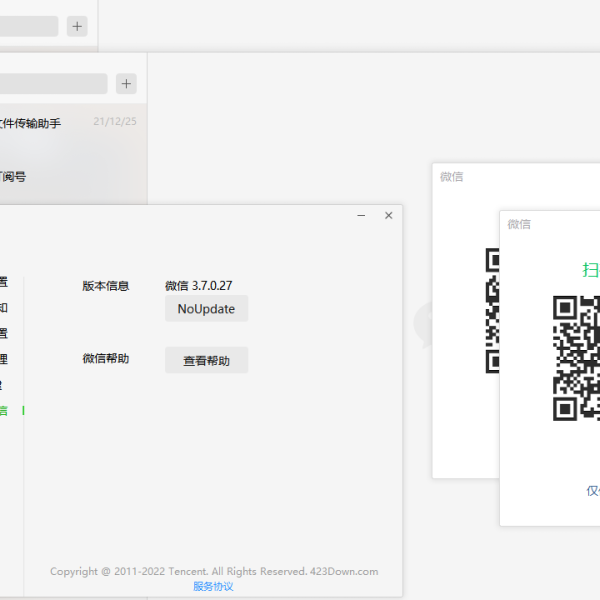Close the WeChat settings window
This screenshot has width=600, height=600.
(x=389, y=216)
